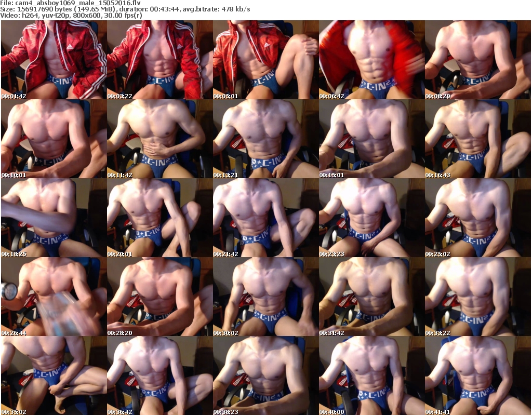Viewport: 532px width, 415px height.
Task: Click the 'Video: h264, yuv420p' info line
Action: 71,15
